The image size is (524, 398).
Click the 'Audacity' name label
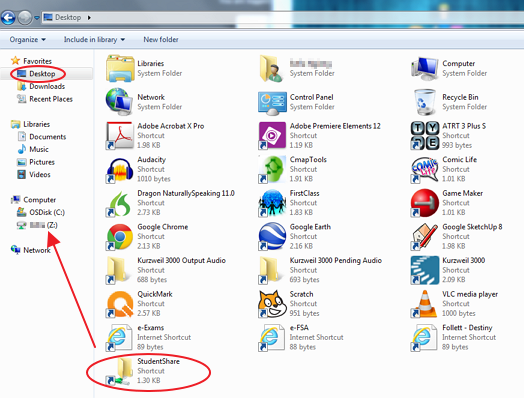point(151,160)
